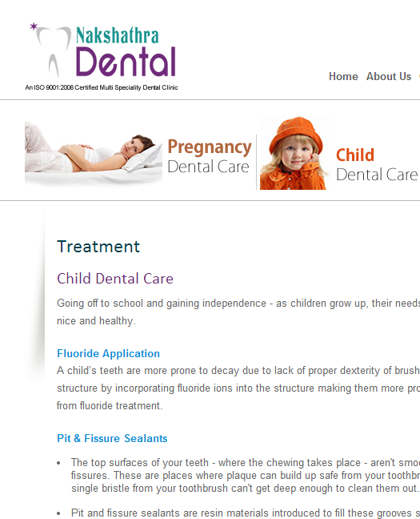Click the pregnant woman banner photo

click(x=94, y=151)
